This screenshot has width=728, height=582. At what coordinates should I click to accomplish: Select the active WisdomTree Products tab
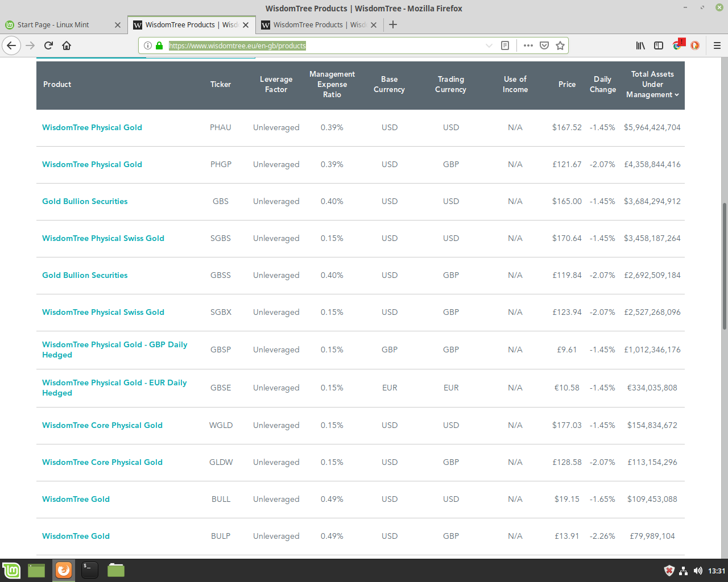191,24
